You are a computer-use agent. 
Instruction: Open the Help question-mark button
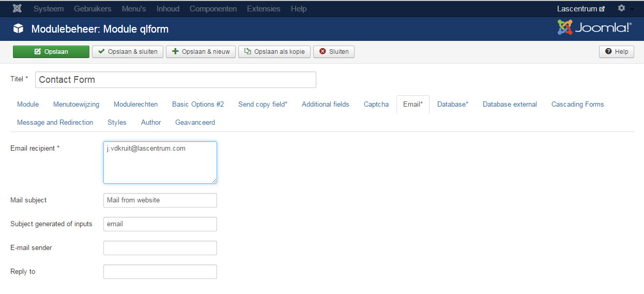[616, 52]
